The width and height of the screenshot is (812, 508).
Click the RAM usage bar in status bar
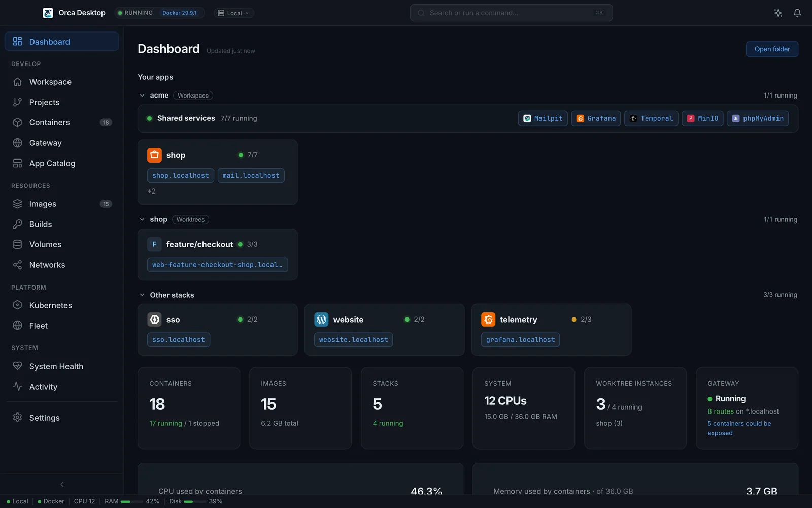coord(132,501)
